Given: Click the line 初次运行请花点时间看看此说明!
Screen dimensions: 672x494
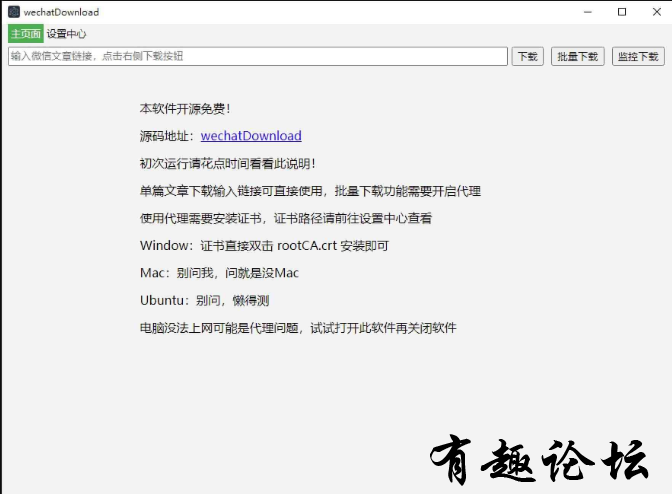Looking at the screenshot, I should [x=228, y=164].
